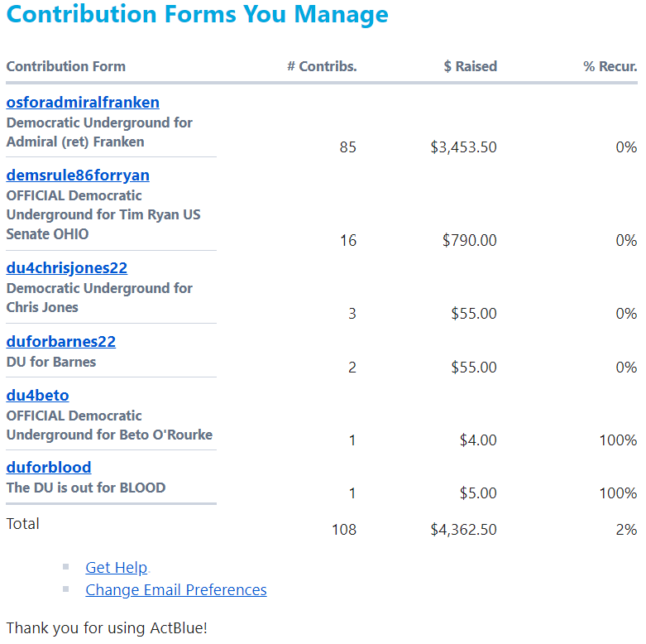The height and width of the screenshot is (644, 646).
Task: Click the total contributions count 108
Action: 343,529
